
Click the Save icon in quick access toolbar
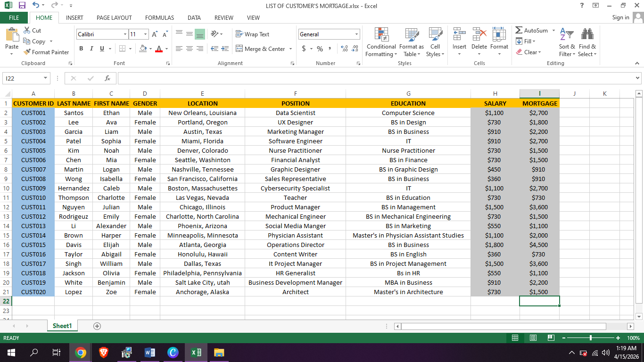(x=22, y=5)
